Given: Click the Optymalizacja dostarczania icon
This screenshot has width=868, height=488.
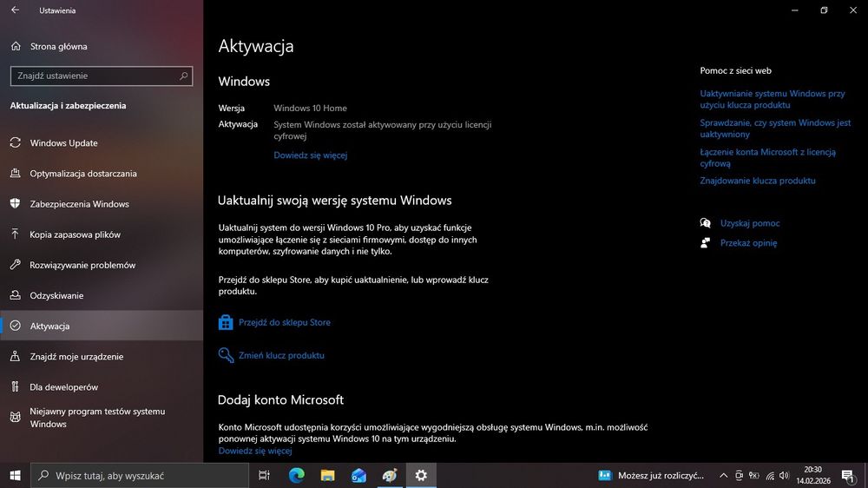Looking at the screenshot, I should pos(16,174).
